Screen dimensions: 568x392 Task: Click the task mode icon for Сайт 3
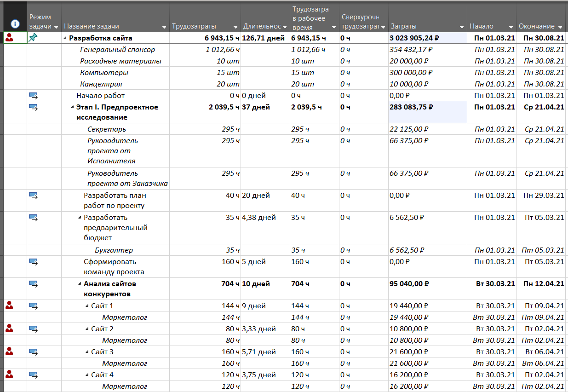(x=33, y=352)
